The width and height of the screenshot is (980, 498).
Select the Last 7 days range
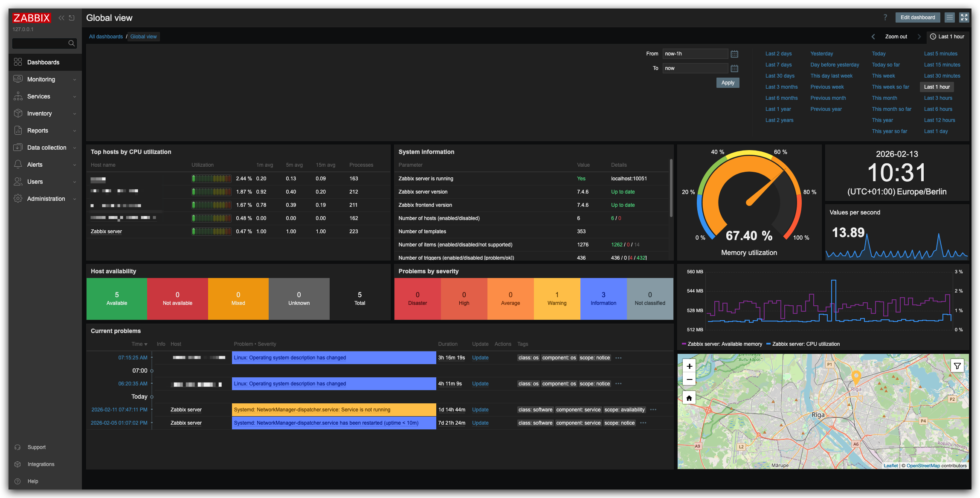point(778,65)
